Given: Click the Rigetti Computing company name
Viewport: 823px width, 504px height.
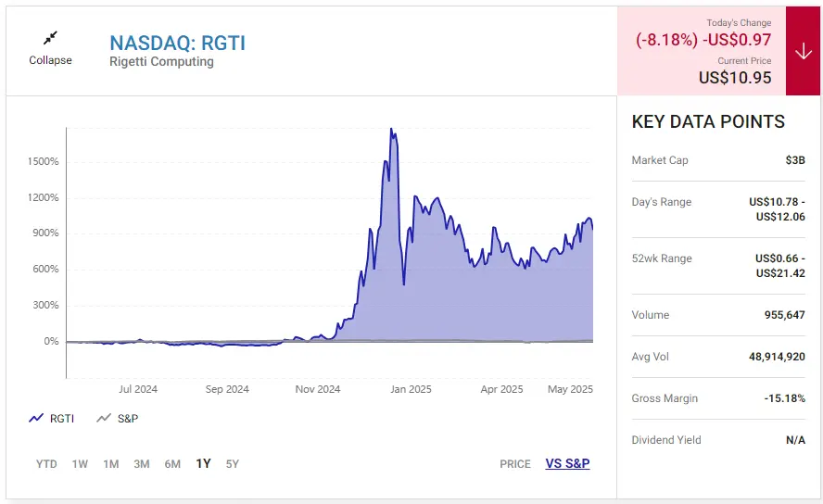Looking at the screenshot, I should pyautogui.click(x=161, y=61).
